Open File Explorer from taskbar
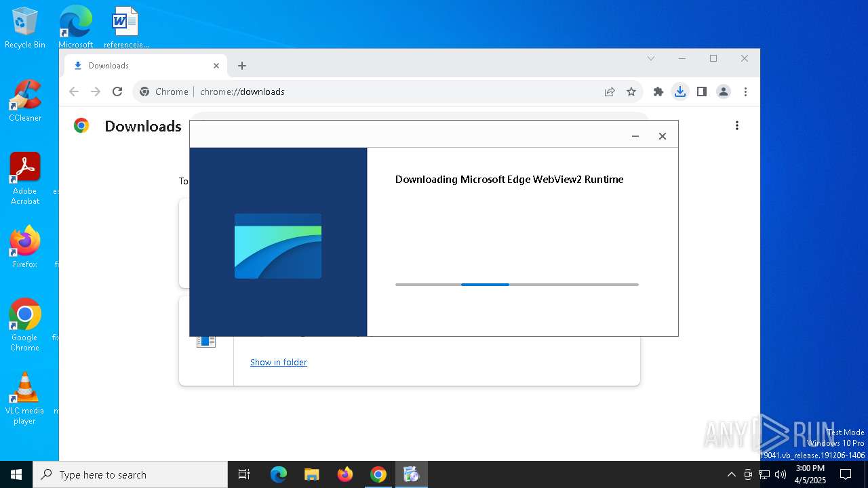 312,474
